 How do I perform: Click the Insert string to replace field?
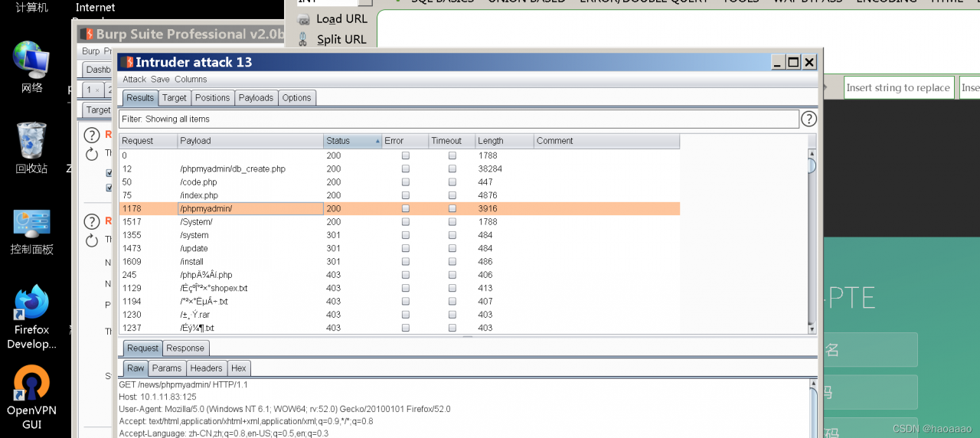pos(899,87)
